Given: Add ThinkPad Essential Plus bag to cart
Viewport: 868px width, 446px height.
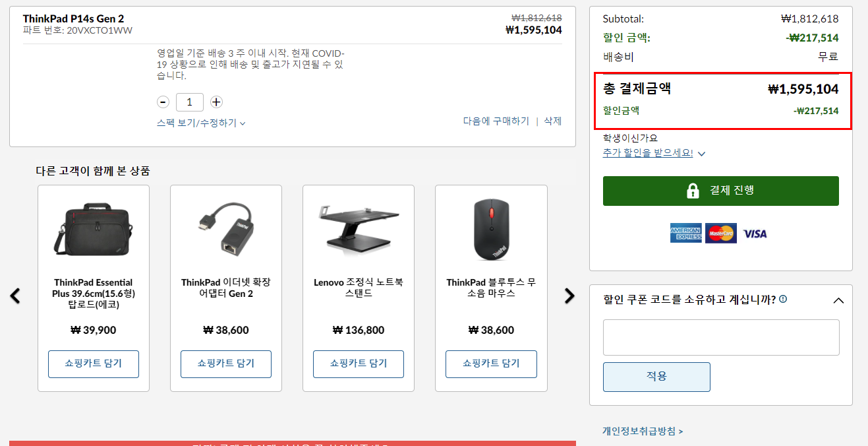Looking at the screenshot, I should (x=94, y=364).
